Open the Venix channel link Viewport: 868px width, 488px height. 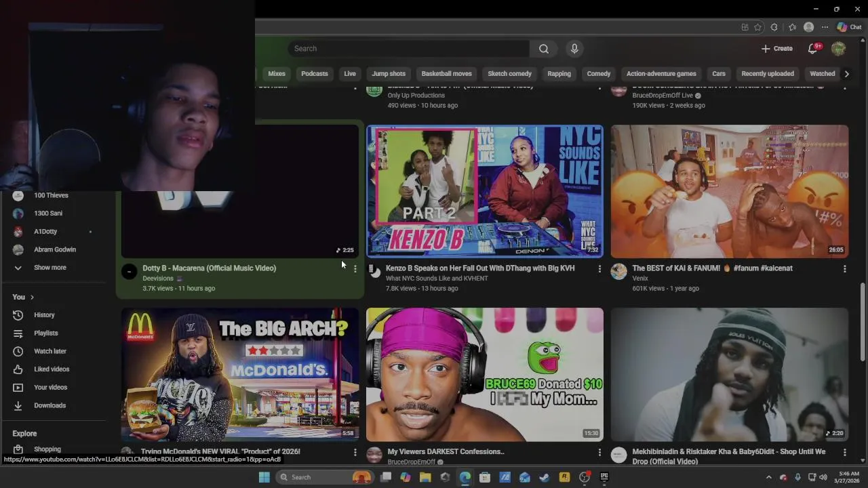[640, 279]
